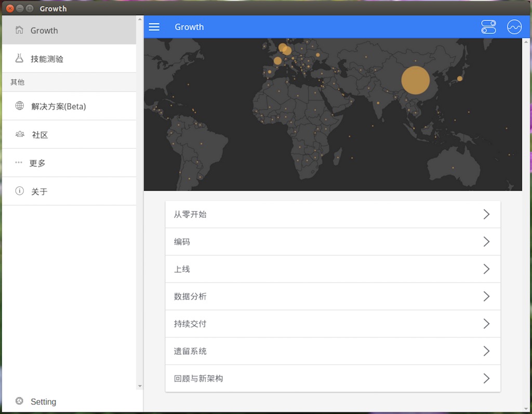Expand the 持续交付 chevron

(x=486, y=324)
